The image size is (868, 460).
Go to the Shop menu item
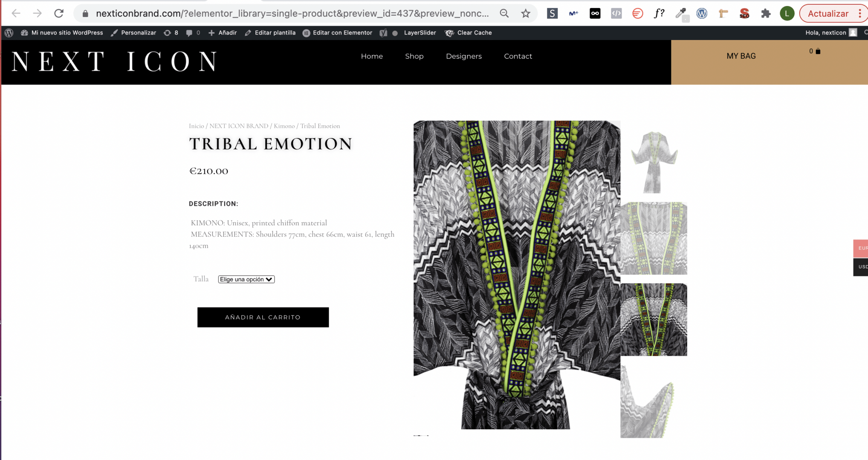pos(414,56)
